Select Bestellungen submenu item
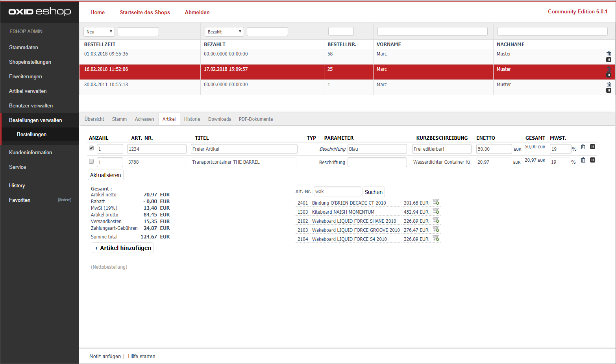 (x=32, y=134)
